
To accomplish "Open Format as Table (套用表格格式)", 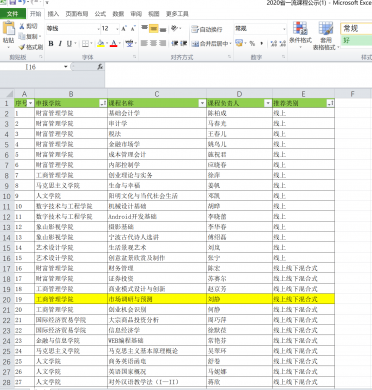I will tap(326, 35).
